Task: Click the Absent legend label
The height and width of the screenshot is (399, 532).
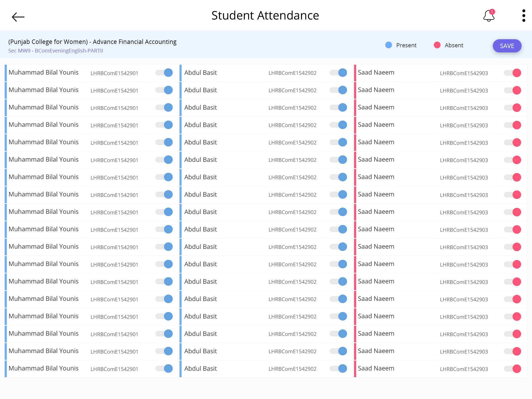Action: 454,45
